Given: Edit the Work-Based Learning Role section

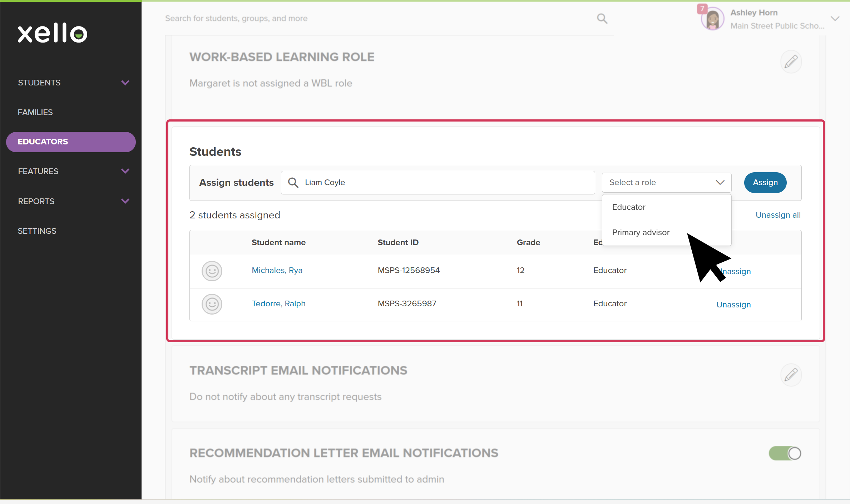Looking at the screenshot, I should (791, 61).
